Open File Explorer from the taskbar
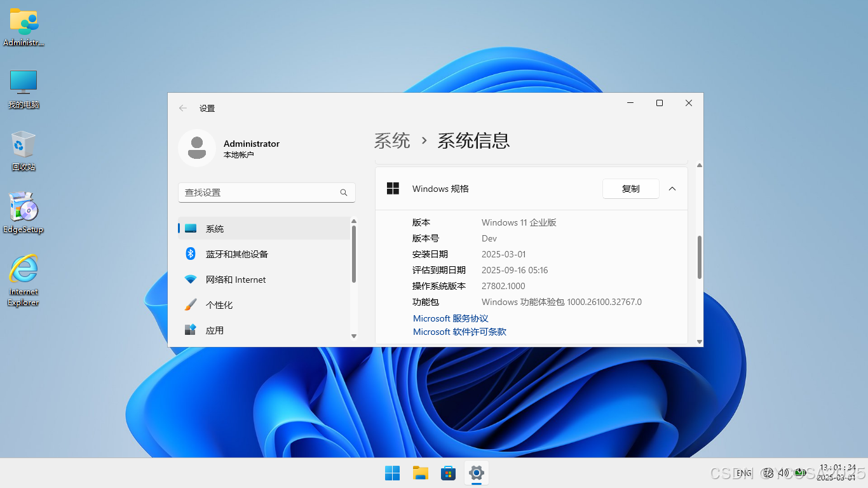 [421, 473]
